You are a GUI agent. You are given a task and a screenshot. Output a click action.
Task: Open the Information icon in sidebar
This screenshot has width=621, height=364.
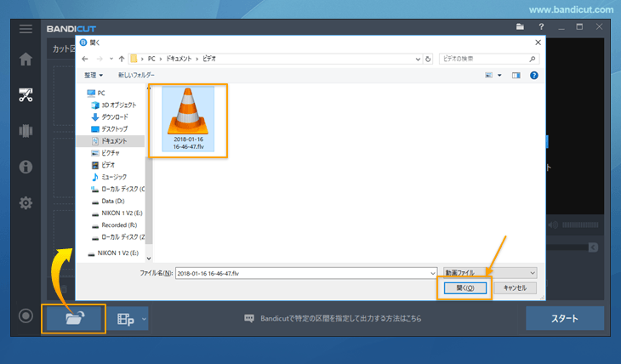coord(26,167)
